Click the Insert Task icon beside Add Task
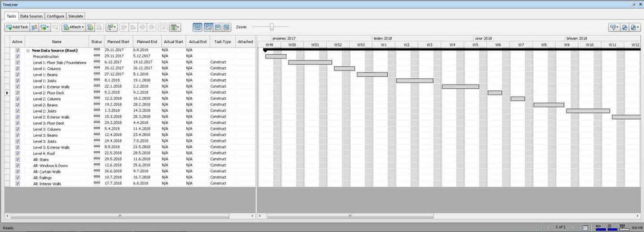The width and height of the screenshot is (644, 232). coord(35,27)
